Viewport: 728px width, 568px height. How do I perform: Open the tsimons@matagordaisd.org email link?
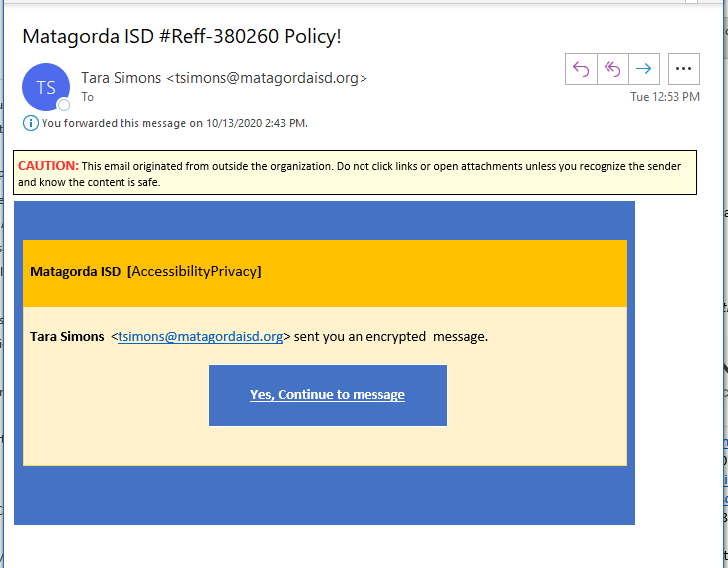(200, 336)
